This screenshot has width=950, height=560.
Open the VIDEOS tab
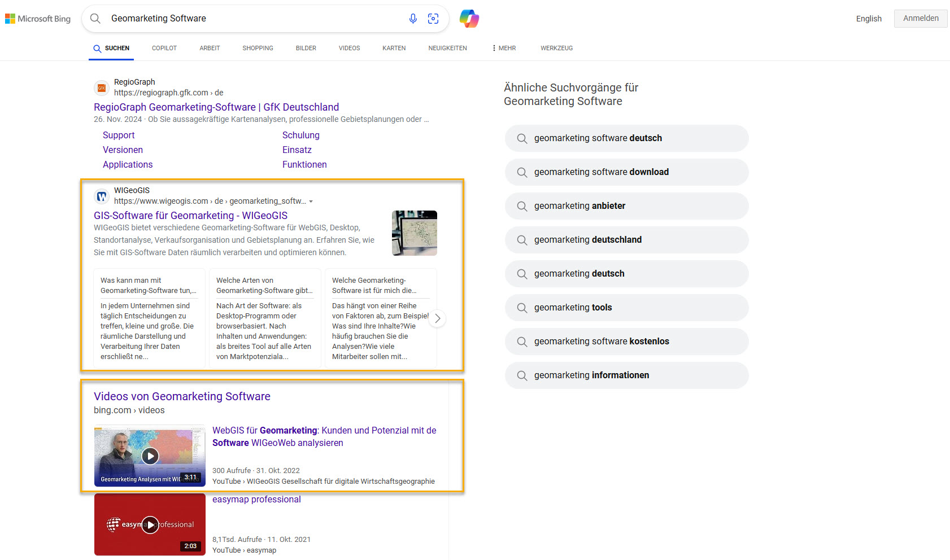tap(349, 48)
